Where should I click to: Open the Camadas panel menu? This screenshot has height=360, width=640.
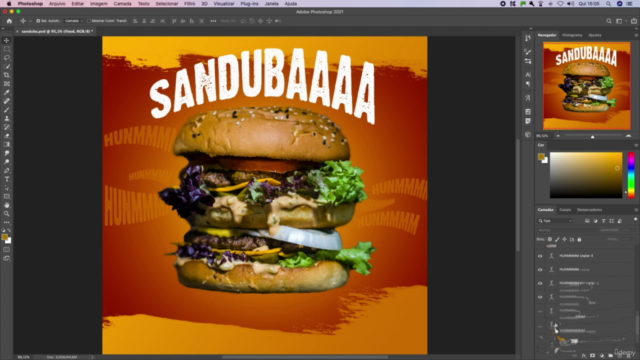(636, 210)
